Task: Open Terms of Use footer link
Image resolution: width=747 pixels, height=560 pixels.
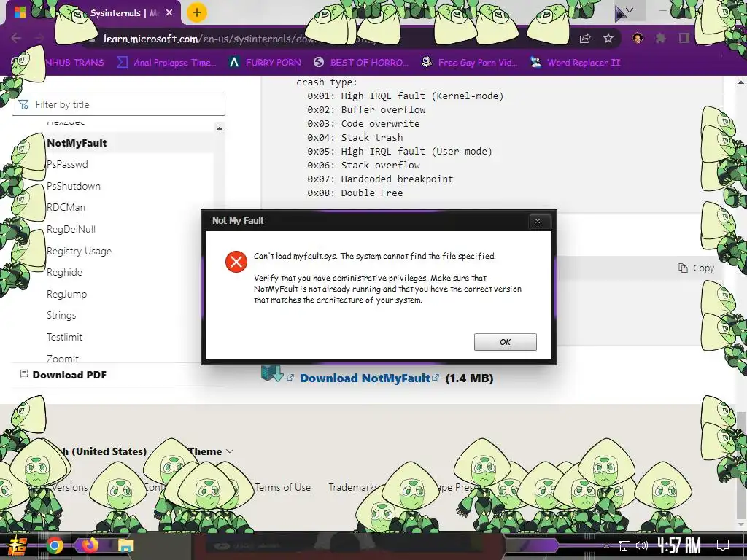Action: tap(282, 487)
